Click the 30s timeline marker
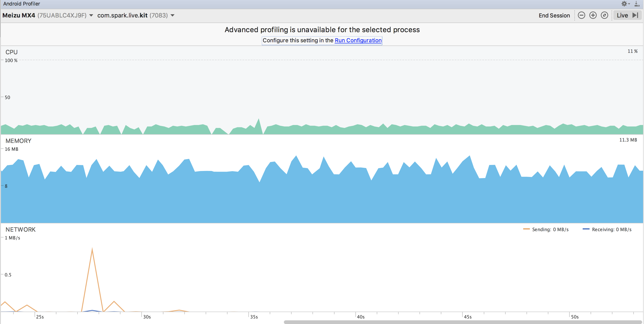The width and height of the screenshot is (644, 324). click(147, 317)
